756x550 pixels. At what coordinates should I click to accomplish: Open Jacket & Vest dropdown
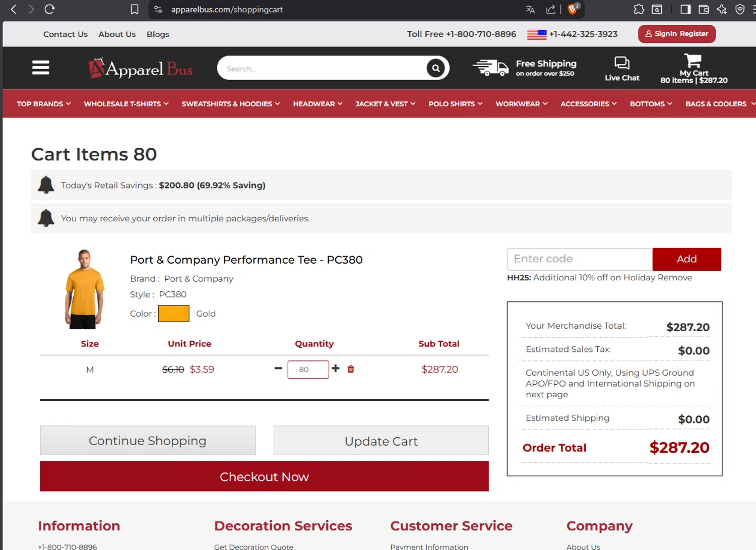(386, 104)
